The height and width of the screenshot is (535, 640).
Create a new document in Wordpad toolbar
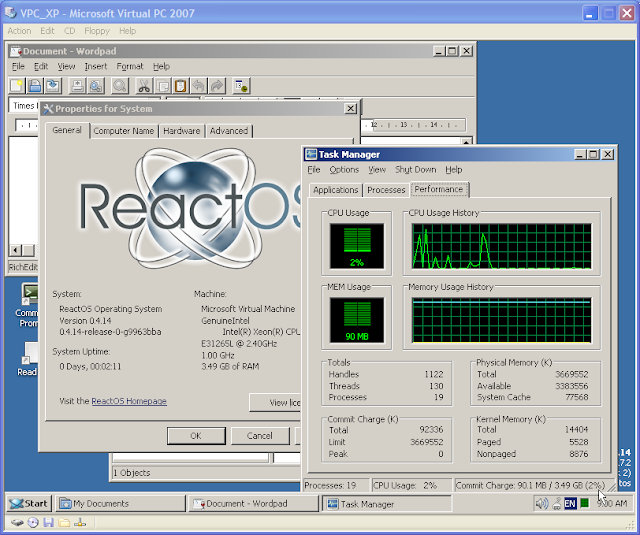tap(17, 86)
